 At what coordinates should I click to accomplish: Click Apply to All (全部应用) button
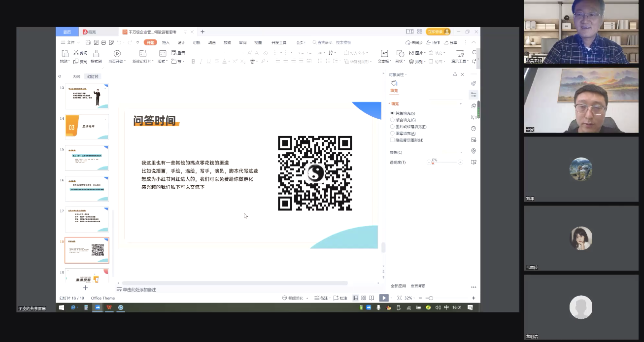pyautogui.click(x=398, y=286)
